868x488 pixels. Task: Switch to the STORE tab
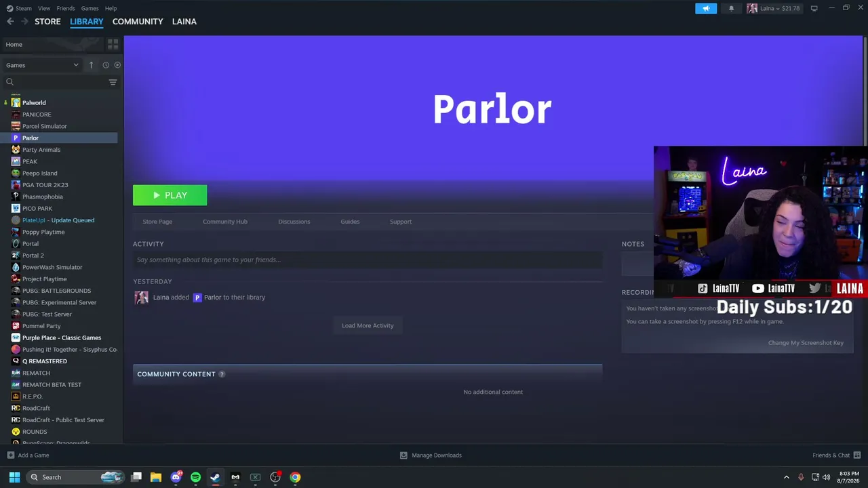(x=47, y=22)
